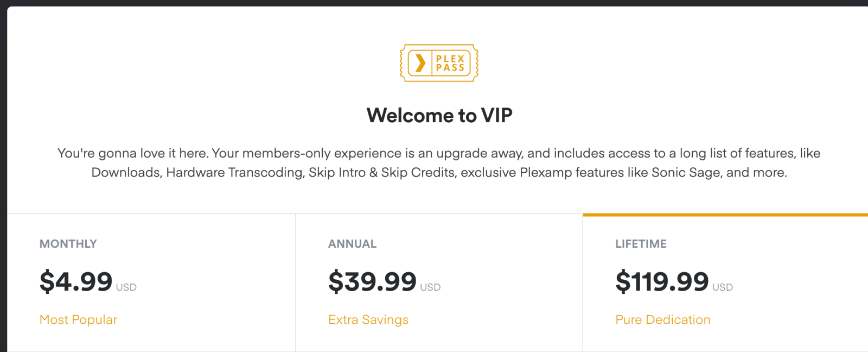Click the Extra Savings label
The width and height of the screenshot is (868, 352).
point(368,319)
